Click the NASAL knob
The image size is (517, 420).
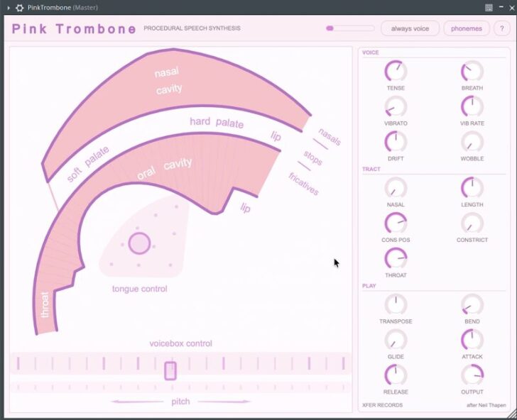(396, 188)
